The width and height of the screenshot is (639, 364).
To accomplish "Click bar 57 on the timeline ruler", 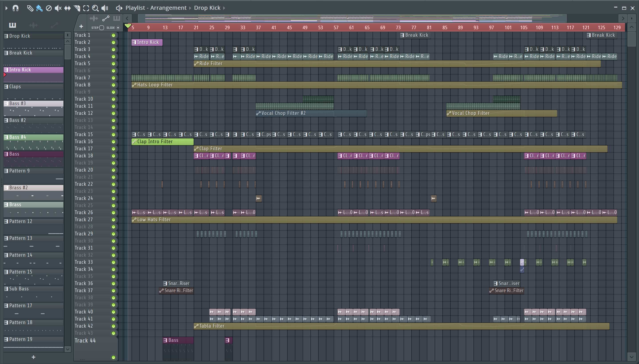I will pyautogui.click(x=336, y=27).
